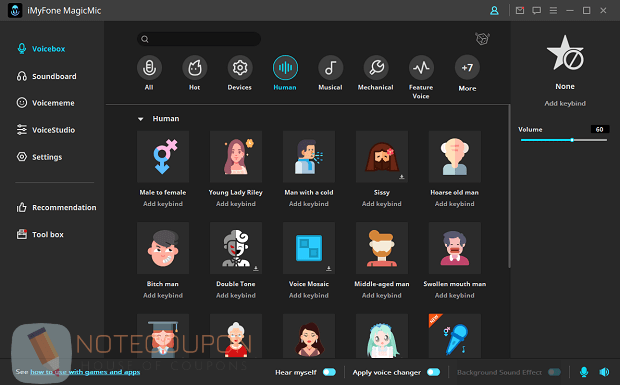Add keybind for Sissy

point(382,204)
